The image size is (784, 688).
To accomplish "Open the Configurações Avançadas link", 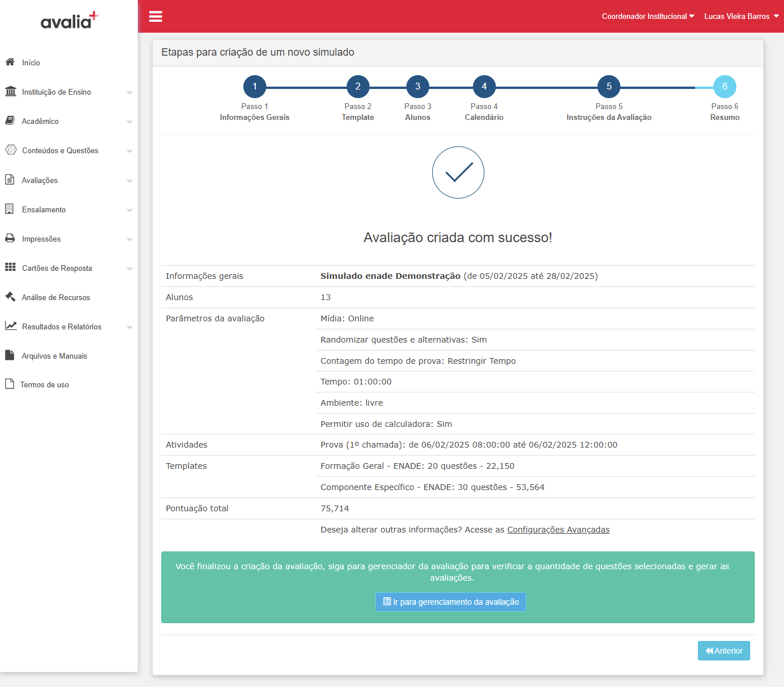I will pyautogui.click(x=558, y=530).
